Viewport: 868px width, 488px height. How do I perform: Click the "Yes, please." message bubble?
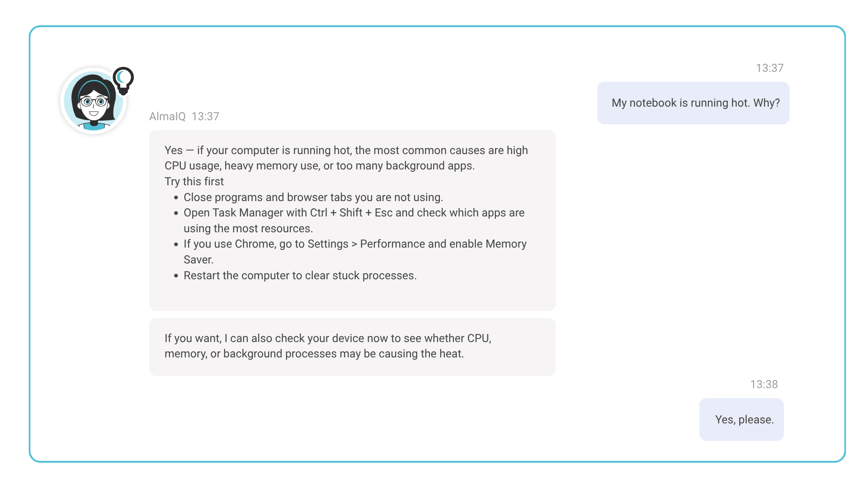[x=741, y=419]
